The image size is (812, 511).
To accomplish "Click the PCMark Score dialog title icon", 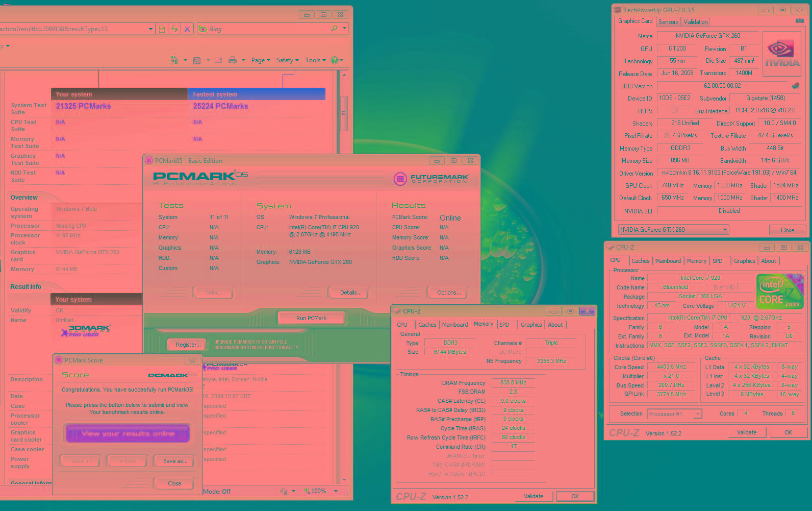I will click(x=59, y=360).
